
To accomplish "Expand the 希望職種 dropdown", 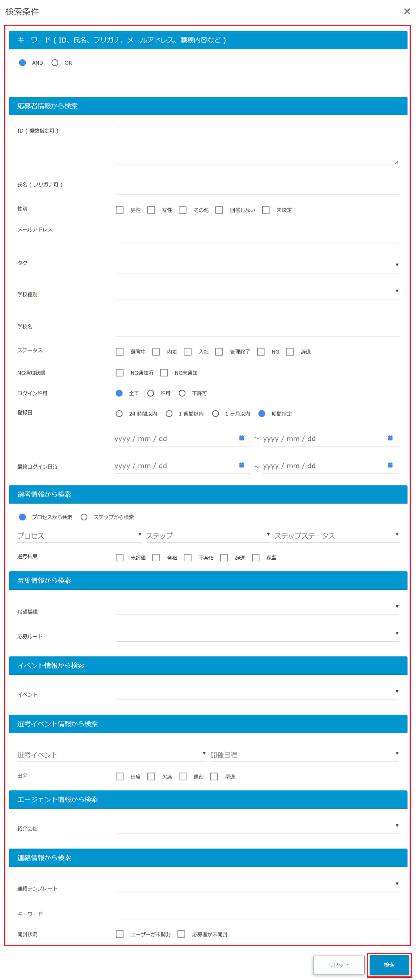I will coord(257,607).
